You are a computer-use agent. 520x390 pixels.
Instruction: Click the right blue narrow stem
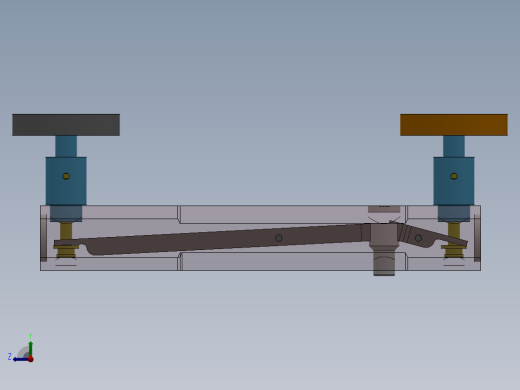click(x=454, y=146)
